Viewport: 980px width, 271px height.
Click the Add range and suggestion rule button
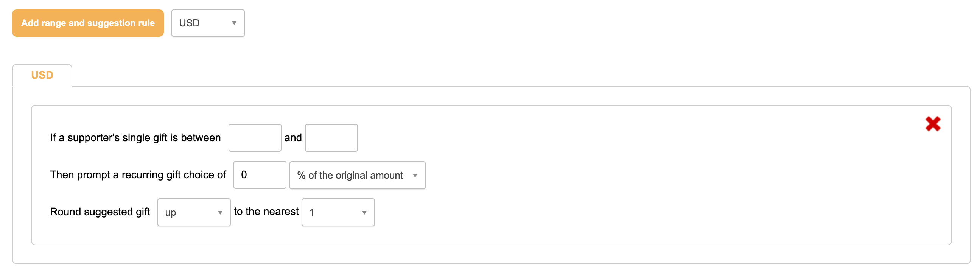click(88, 23)
